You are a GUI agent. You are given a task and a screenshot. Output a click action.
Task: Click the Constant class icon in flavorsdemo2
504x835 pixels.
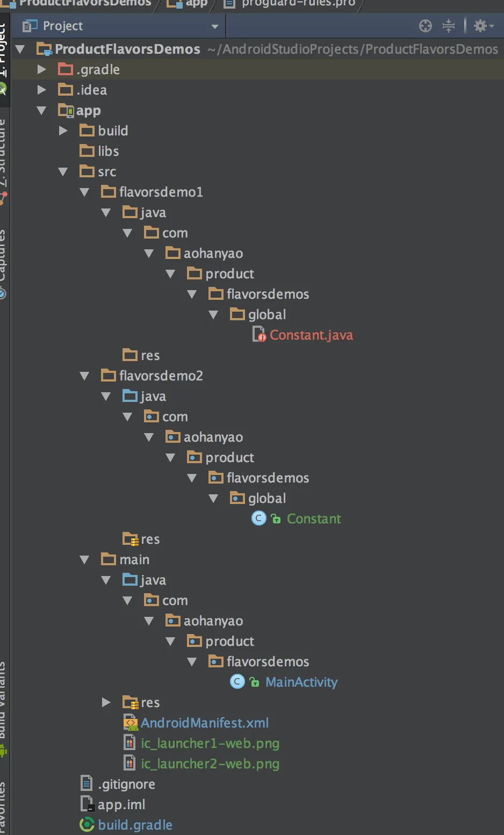(x=259, y=519)
